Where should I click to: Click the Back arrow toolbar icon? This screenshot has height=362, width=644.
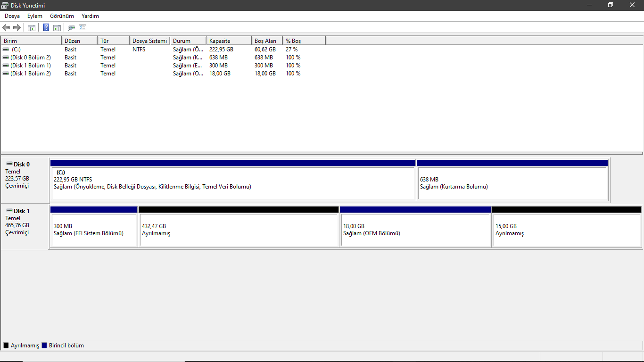(6, 28)
